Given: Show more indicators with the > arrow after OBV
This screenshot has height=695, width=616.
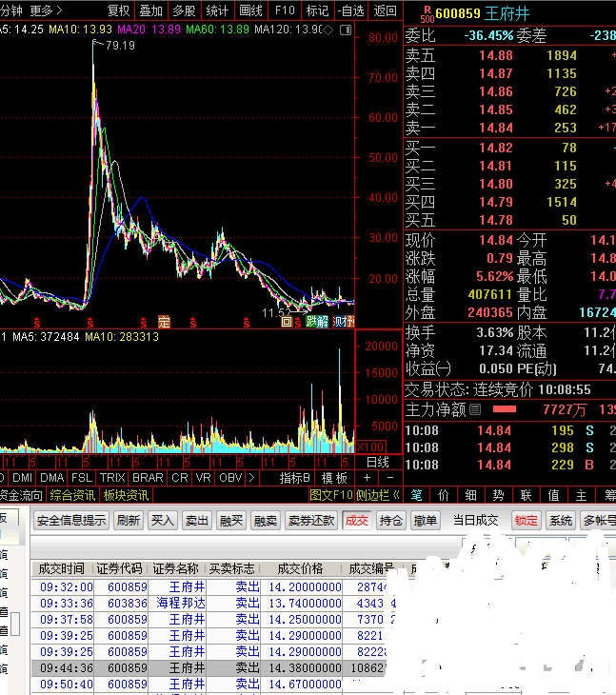Looking at the screenshot, I should click(251, 478).
